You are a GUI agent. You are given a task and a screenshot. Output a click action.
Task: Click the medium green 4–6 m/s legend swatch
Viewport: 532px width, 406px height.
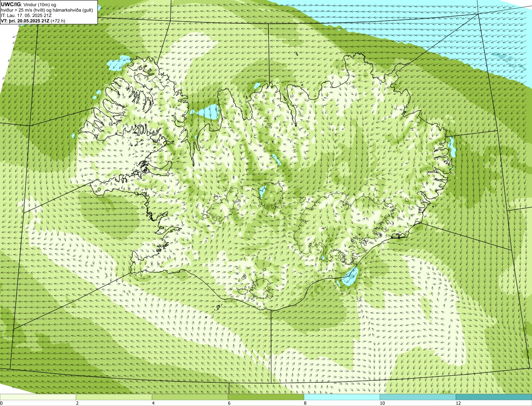click(x=190, y=397)
